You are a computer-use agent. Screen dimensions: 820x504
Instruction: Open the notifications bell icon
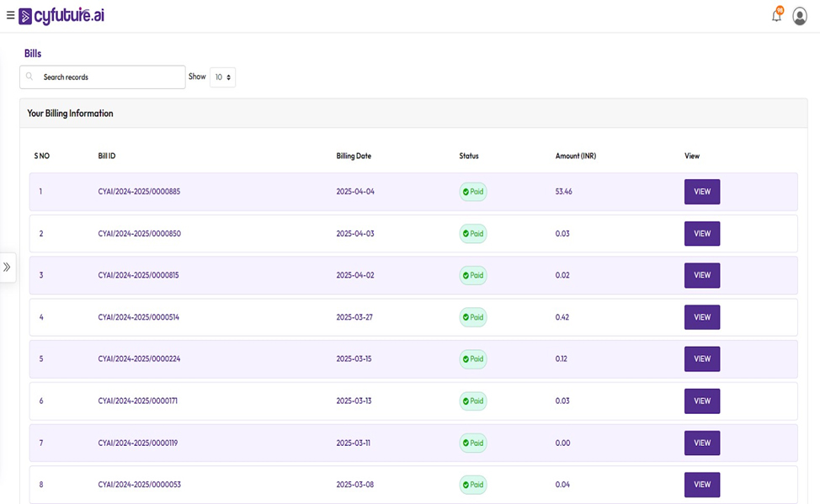pyautogui.click(x=776, y=16)
